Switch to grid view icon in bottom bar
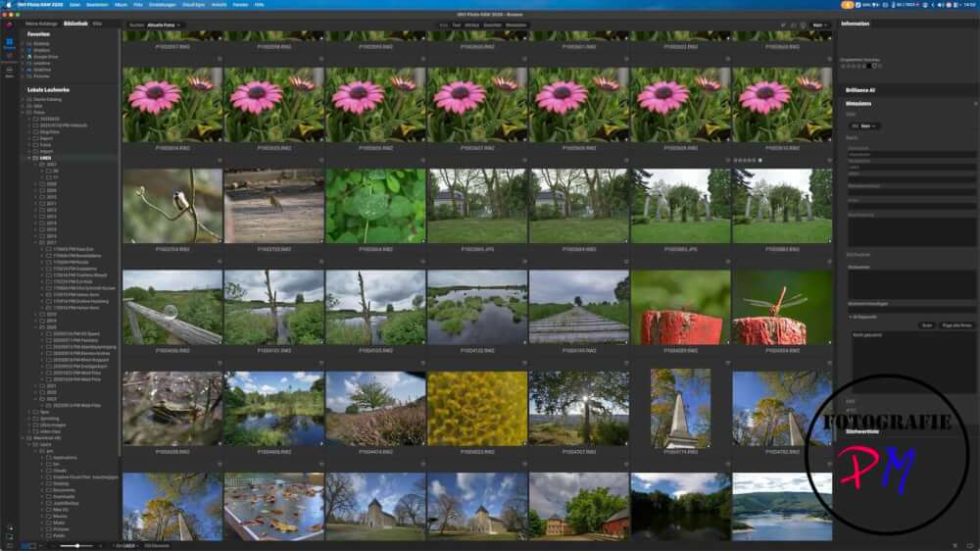 [x=24, y=545]
